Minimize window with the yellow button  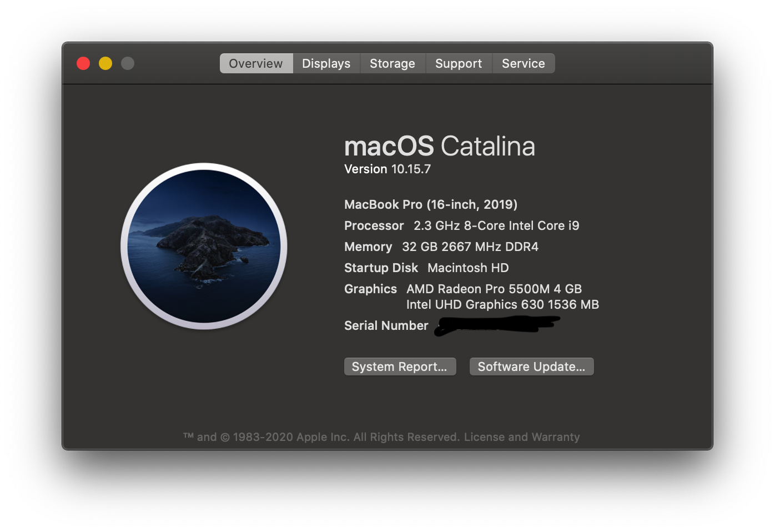pyautogui.click(x=105, y=63)
